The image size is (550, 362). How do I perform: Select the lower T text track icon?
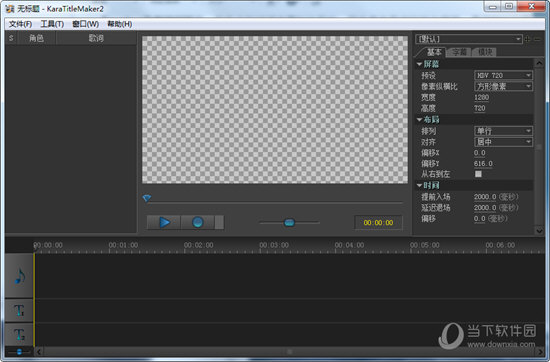(x=19, y=334)
